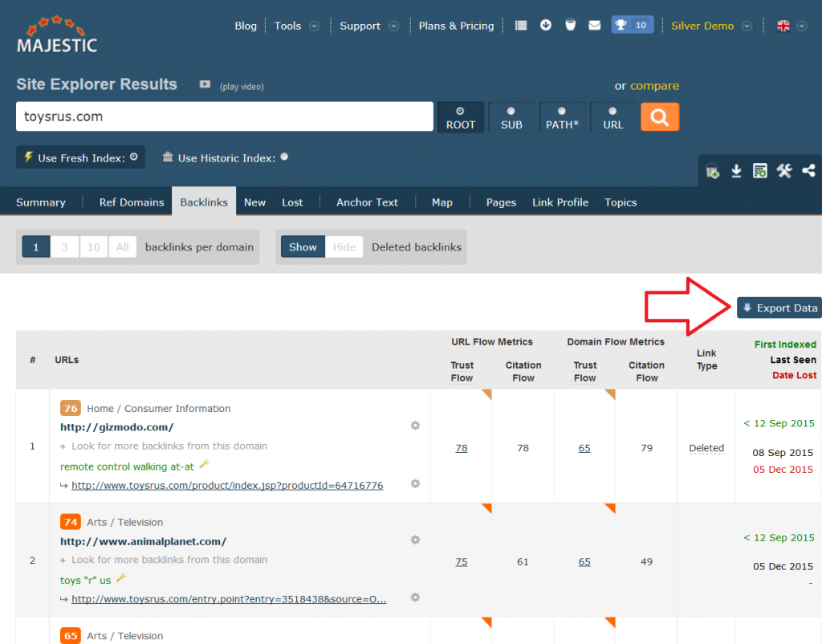The width and height of the screenshot is (822, 644).
Task: Switch to Ref Domains tab
Action: (x=132, y=202)
